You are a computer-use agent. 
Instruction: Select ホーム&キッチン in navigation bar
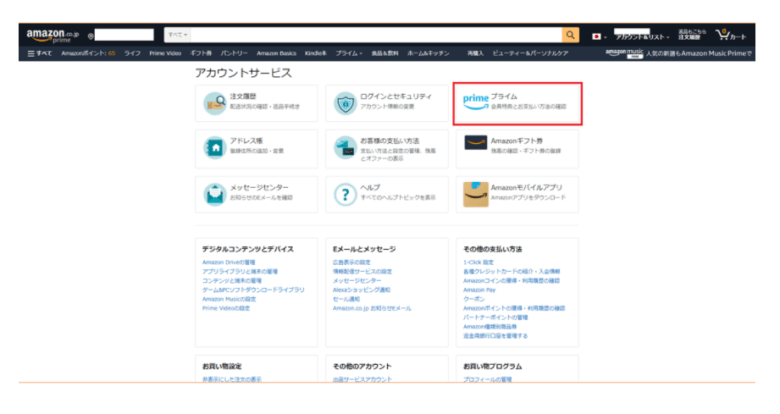[428, 53]
